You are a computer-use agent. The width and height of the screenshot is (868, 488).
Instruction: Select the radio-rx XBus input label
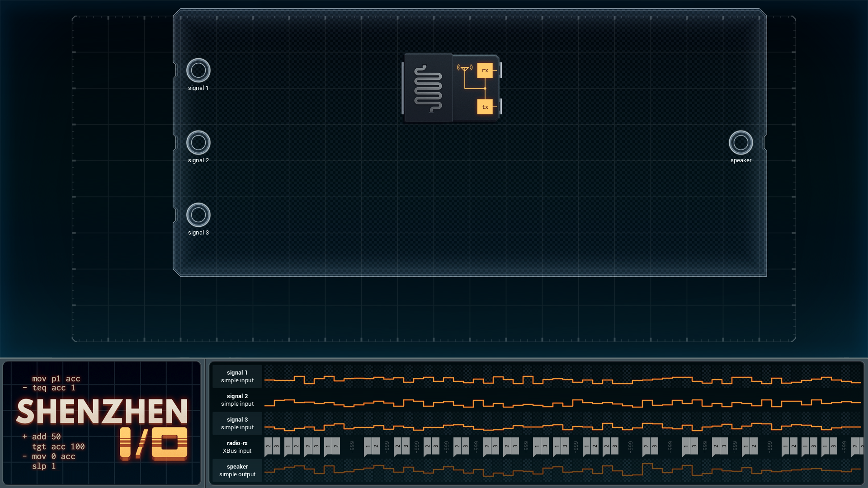237,447
